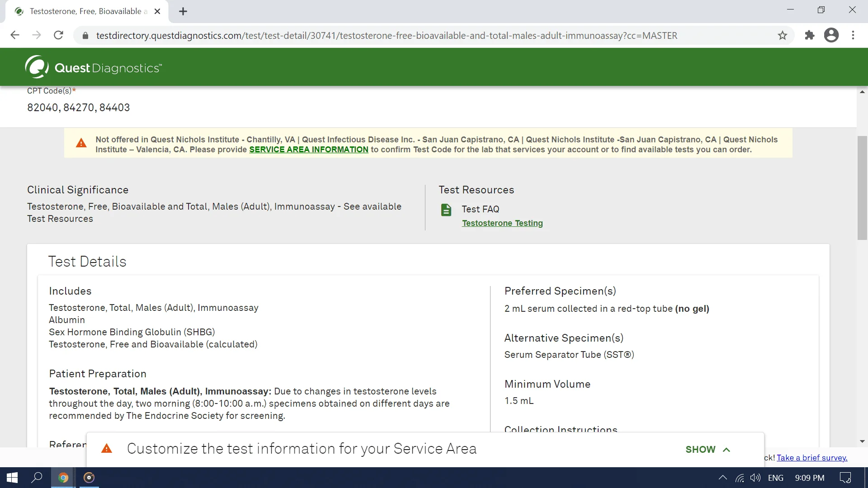868x488 pixels.
Task: Open Windows taskbar search
Action: point(37,478)
